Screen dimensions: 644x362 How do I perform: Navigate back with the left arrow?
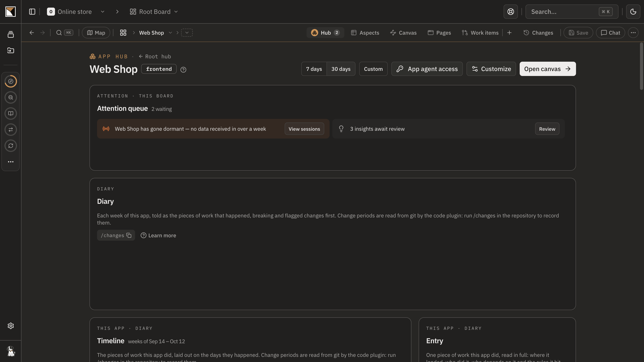(32, 33)
